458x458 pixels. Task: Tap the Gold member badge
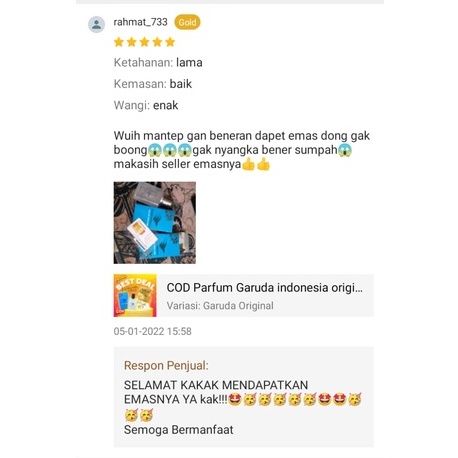[x=187, y=22]
